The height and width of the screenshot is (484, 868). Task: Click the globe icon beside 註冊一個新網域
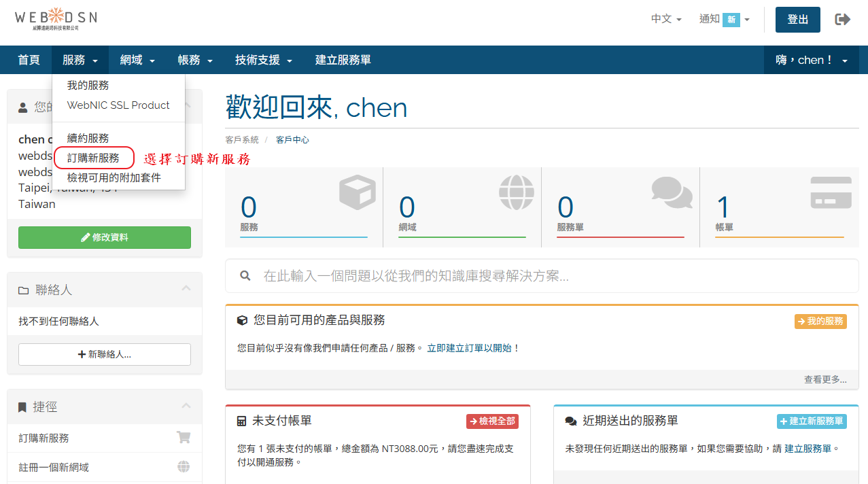(x=183, y=467)
